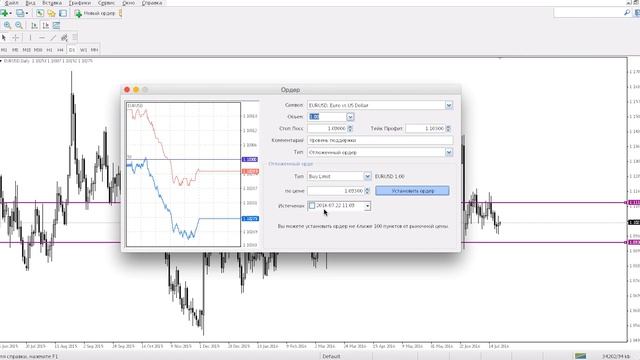
Task: Click the Take Profit value field
Action: tap(425, 129)
